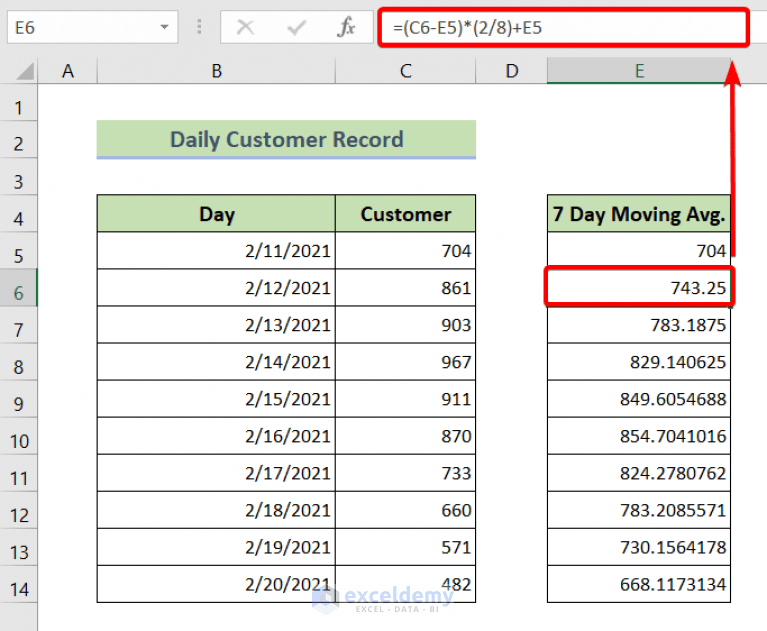This screenshot has height=631, width=767.
Task: Select customer value 482
Action: click(x=406, y=585)
